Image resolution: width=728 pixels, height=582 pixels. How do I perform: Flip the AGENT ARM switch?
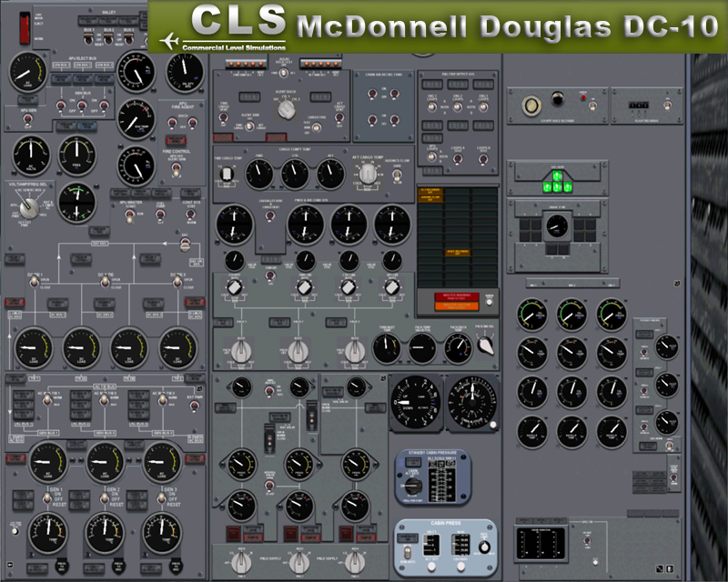pyautogui.click(x=249, y=125)
